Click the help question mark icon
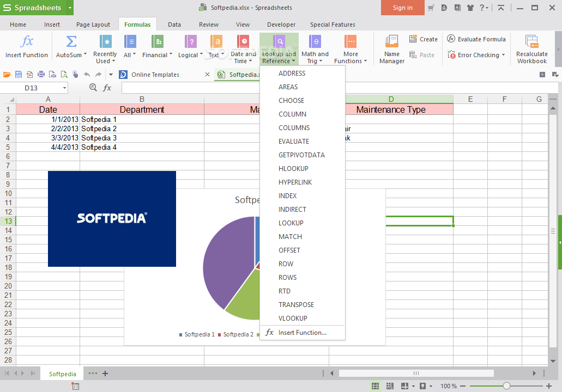This screenshot has height=392, width=562. pyautogui.click(x=482, y=8)
